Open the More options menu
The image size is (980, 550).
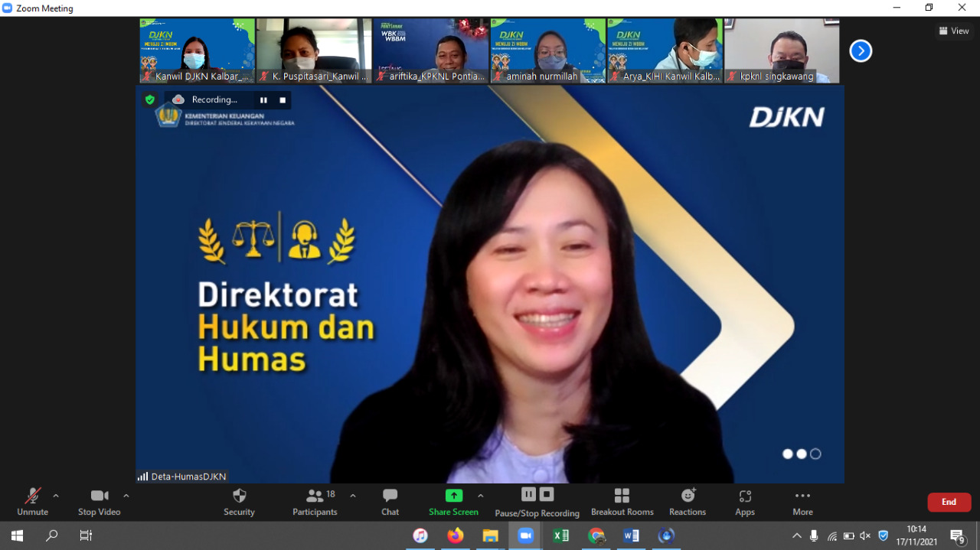[802, 502]
